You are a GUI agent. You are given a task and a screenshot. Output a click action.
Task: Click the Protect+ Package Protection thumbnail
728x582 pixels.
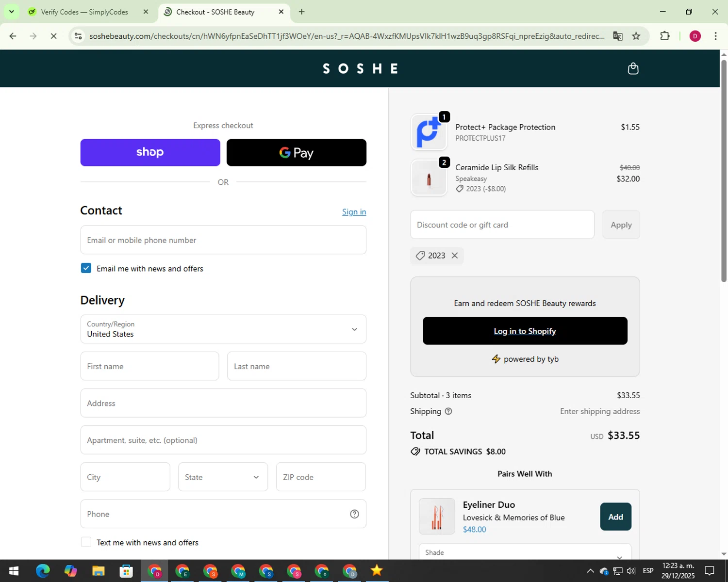pos(429,132)
